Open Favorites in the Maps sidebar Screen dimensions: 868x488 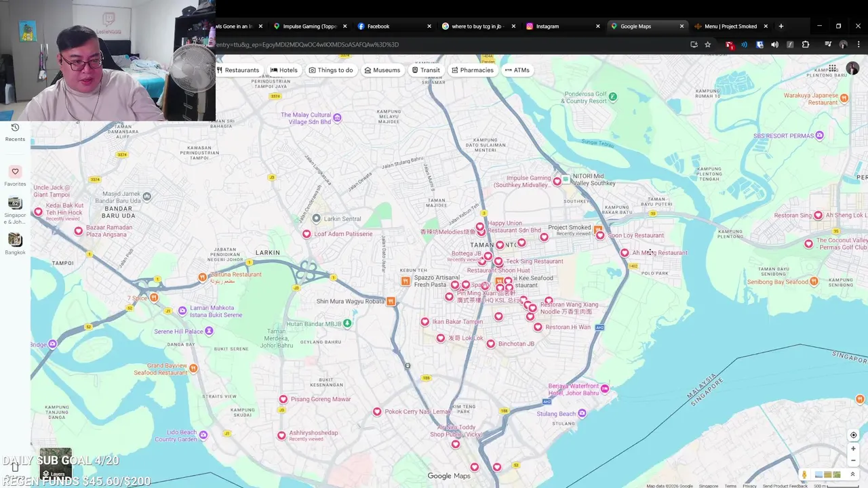coord(15,176)
